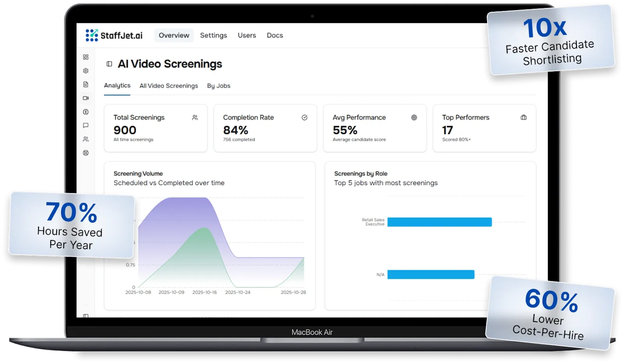
Task: Click the lifebuoy support sidebar icon
Action: [86, 153]
